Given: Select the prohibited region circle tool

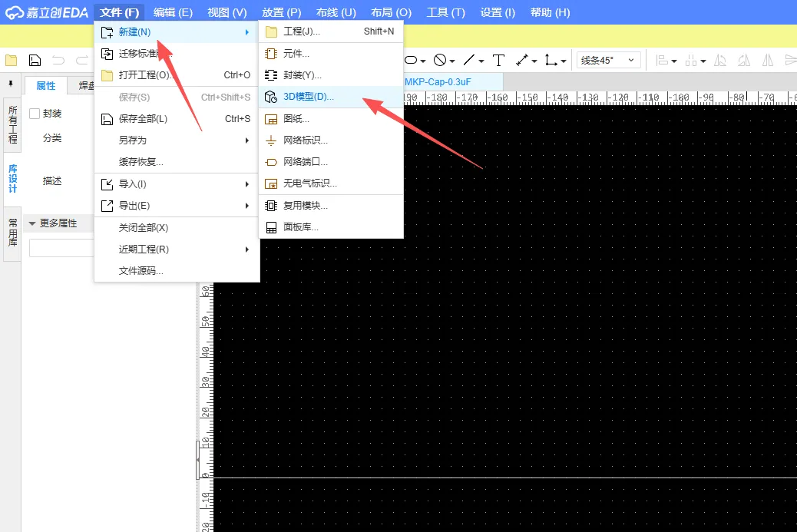Looking at the screenshot, I should click(x=440, y=61).
